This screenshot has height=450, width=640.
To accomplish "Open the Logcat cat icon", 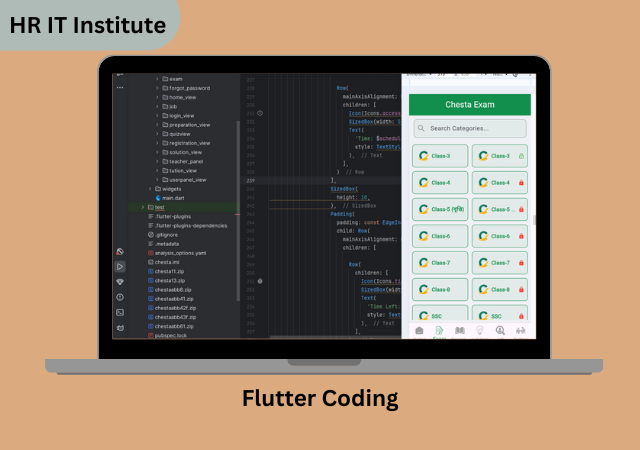I will pyautogui.click(x=120, y=328).
